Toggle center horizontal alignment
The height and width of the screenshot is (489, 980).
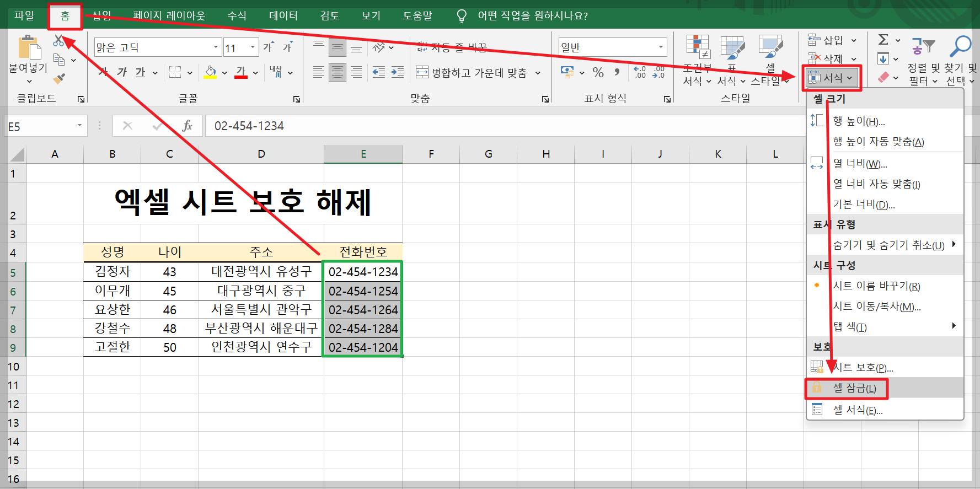(x=338, y=72)
